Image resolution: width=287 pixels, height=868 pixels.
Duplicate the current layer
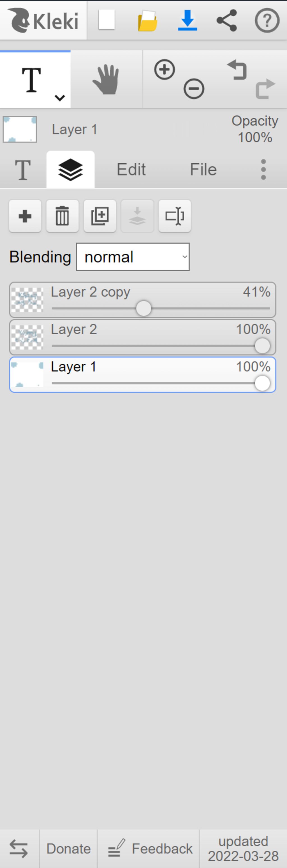pyautogui.click(x=100, y=216)
